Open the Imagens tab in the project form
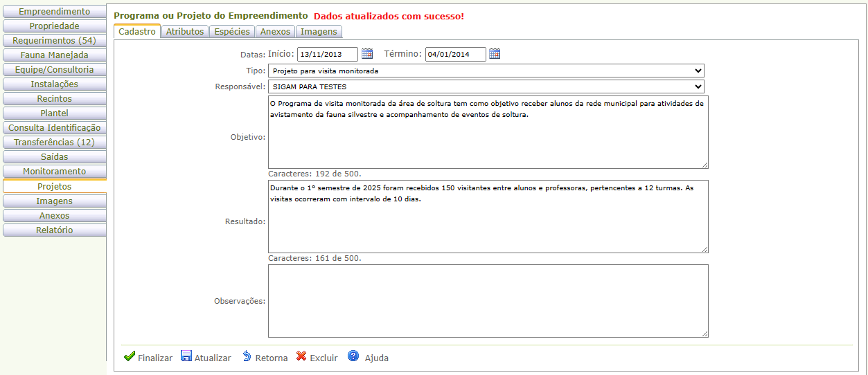The width and height of the screenshot is (868, 375). [319, 31]
